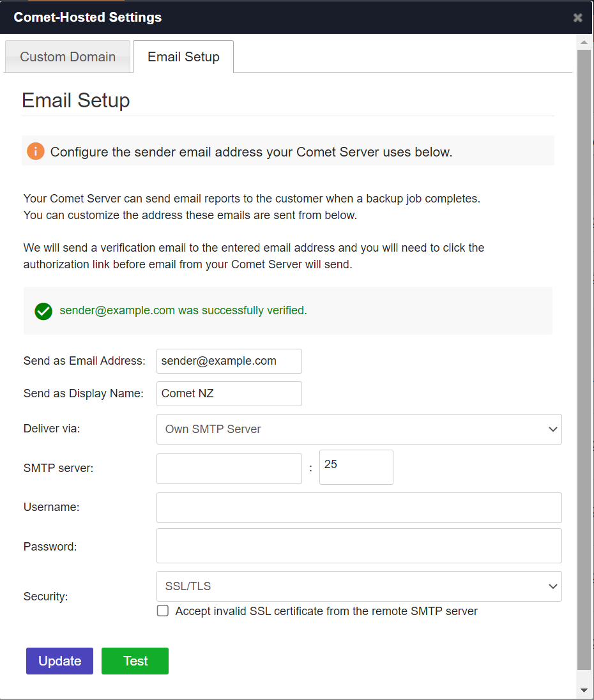The height and width of the screenshot is (700, 594).
Task: Focus the Password input field
Action: (359, 546)
